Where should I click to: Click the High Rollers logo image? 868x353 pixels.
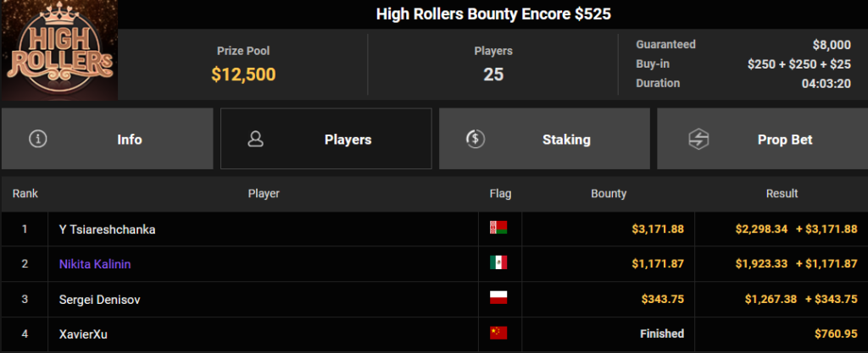58,50
